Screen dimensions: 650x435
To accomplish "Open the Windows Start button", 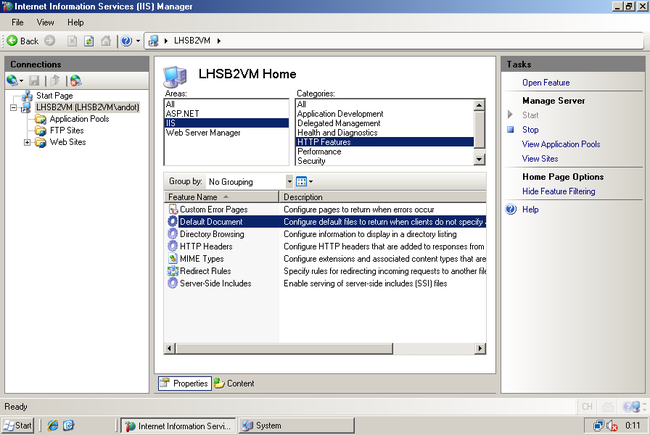I will point(18,426).
